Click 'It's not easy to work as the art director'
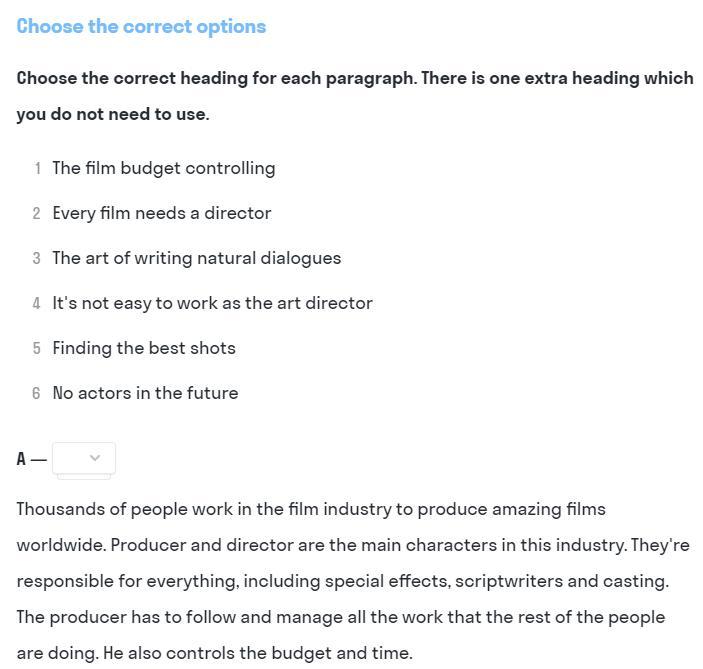Viewport: 703px width, 669px height. (213, 303)
